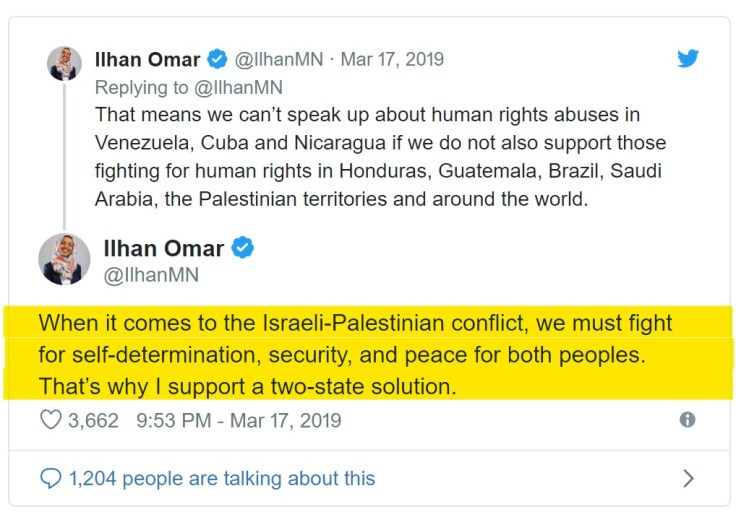Click the @IlhanMN handle in the reply header
Screen dimensions: 736x517
277,60
